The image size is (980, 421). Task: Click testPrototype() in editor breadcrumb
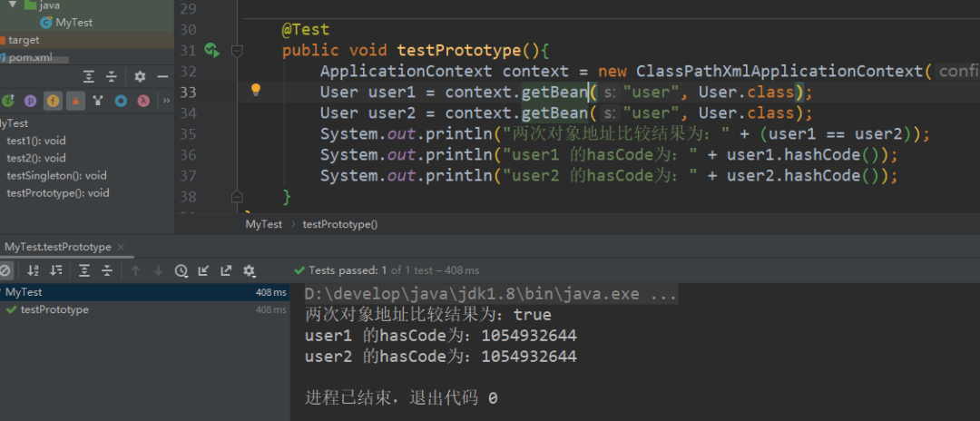(x=340, y=223)
